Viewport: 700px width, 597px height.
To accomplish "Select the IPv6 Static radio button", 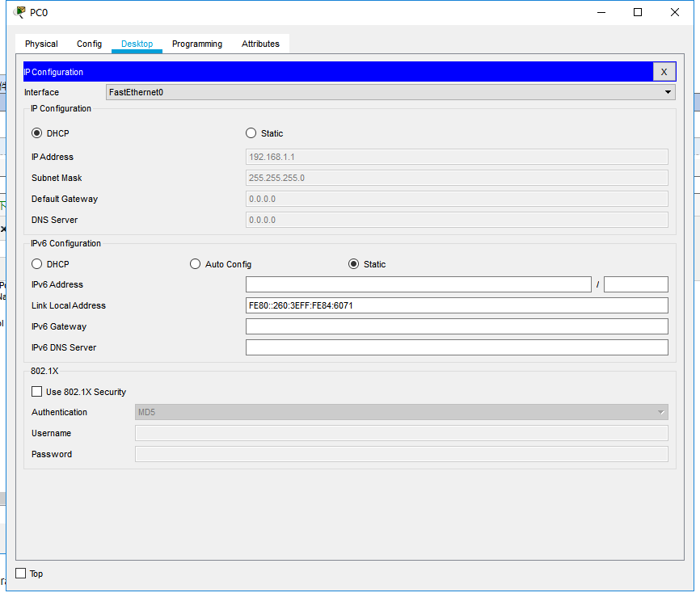I will tap(353, 264).
